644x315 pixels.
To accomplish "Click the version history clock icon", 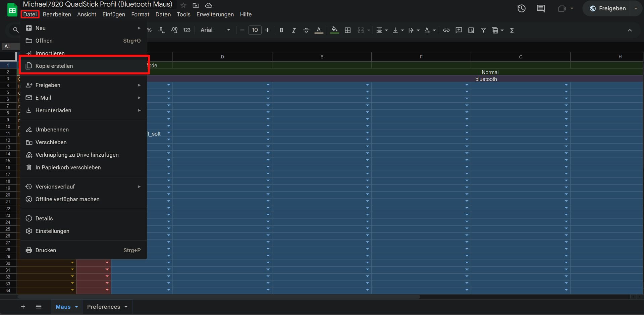I will point(521,8).
